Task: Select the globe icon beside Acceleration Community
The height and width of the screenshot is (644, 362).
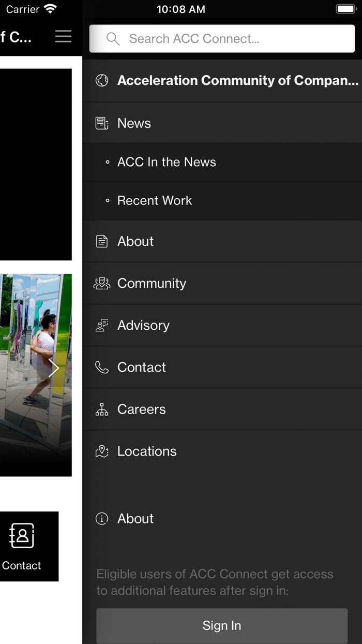Action: (x=102, y=80)
